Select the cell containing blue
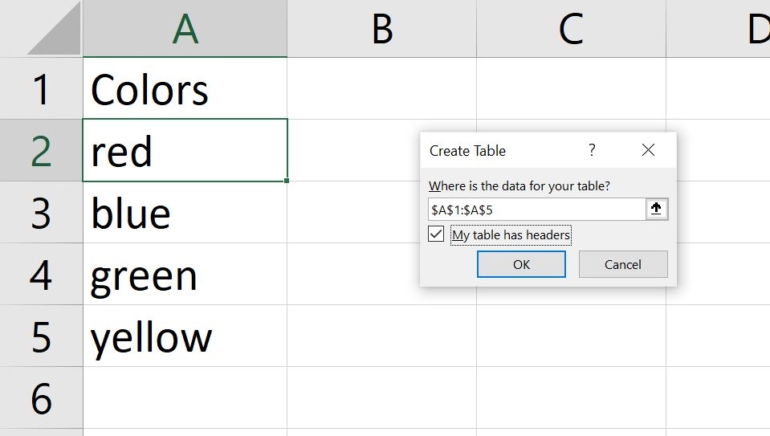The width and height of the screenshot is (770, 436). [x=185, y=213]
